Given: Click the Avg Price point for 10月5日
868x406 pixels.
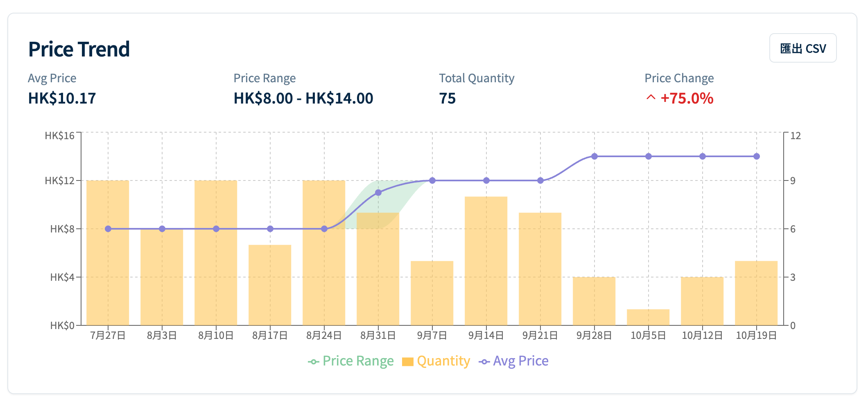Looking at the screenshot, I should (x=649, y=156).
